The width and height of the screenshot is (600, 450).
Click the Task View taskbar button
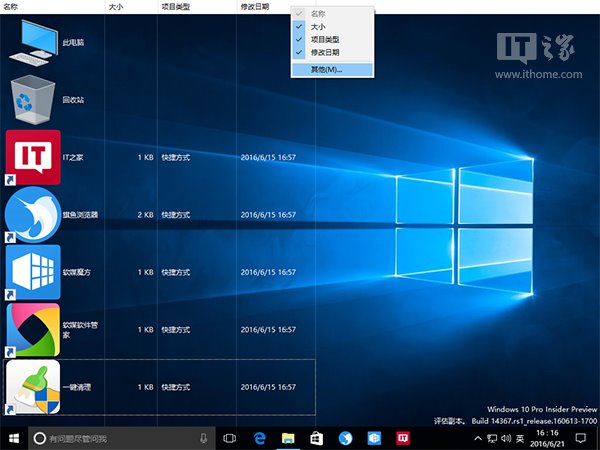point(229,438)
